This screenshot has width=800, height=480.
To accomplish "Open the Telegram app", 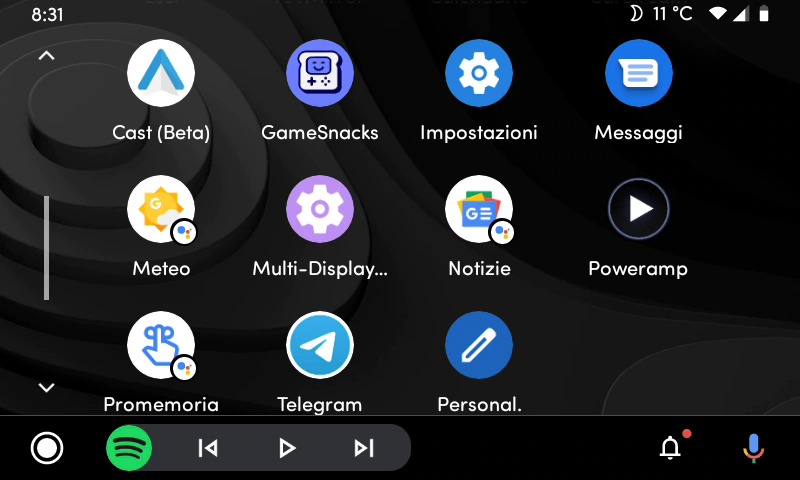I will (x=320, y=346).
